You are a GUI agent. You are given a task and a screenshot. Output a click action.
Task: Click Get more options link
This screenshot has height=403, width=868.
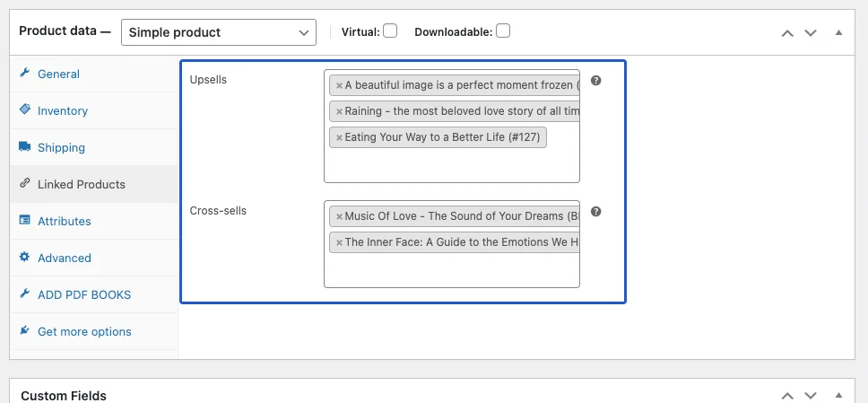[84, 331]
